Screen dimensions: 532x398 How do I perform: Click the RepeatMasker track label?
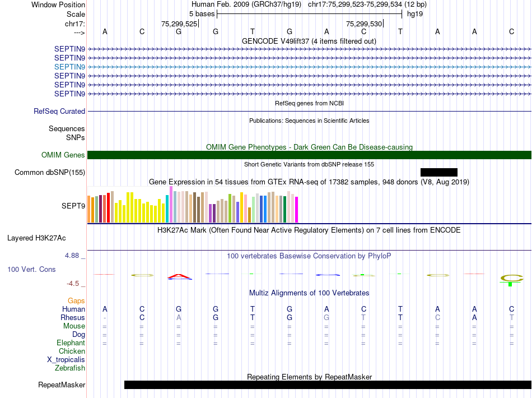point(62,385)
